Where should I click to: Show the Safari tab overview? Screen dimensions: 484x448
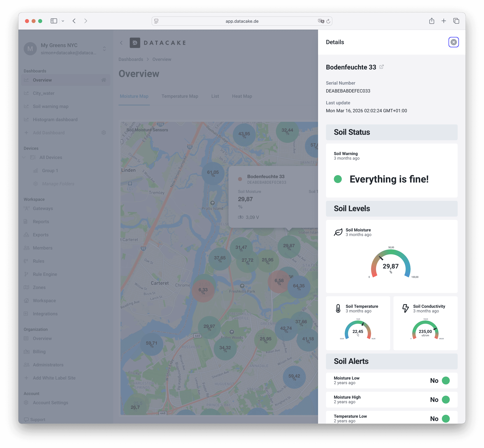click(x=456, y=21)
